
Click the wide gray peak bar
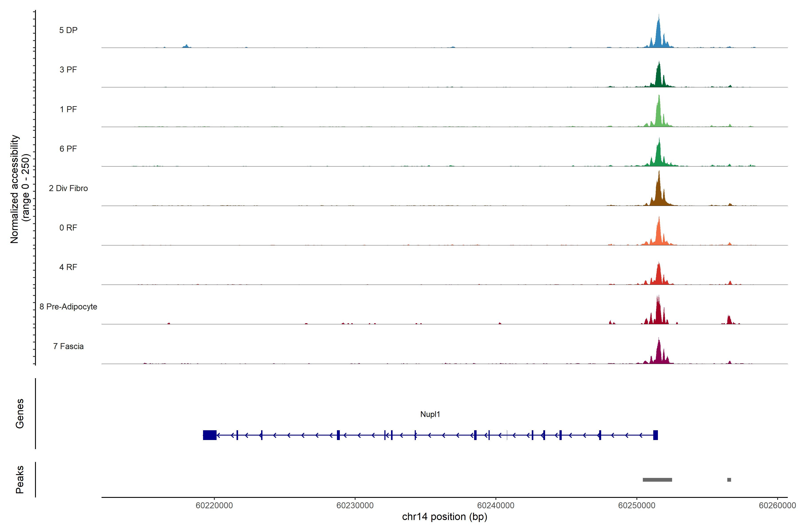(x=657, y=480)
